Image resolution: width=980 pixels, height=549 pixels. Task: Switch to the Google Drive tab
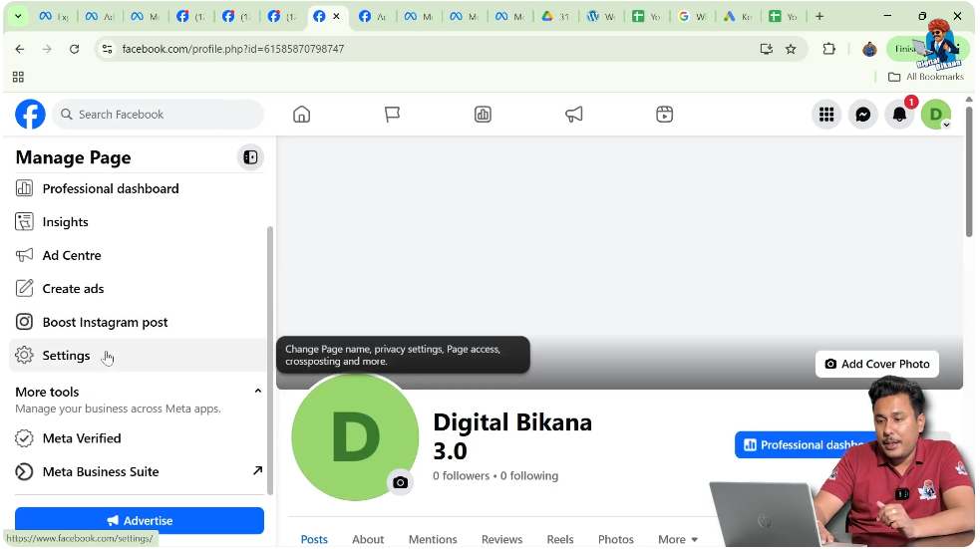click(x=555, y=17)
